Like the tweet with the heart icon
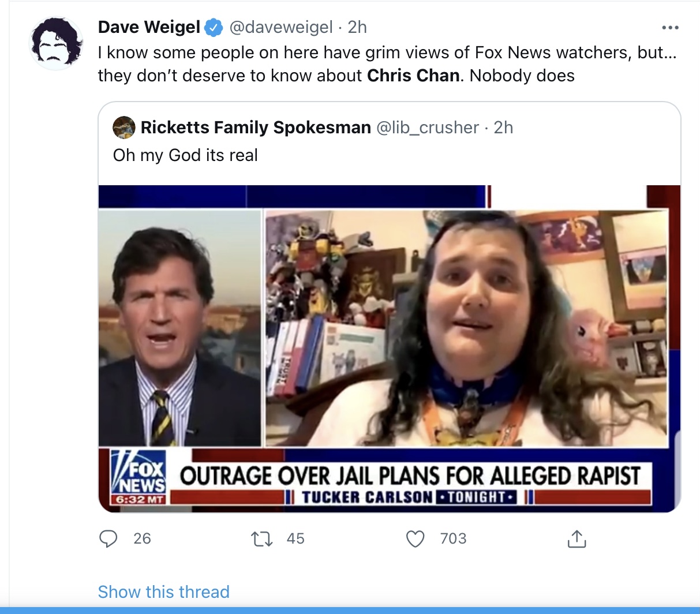 point(415,538)
